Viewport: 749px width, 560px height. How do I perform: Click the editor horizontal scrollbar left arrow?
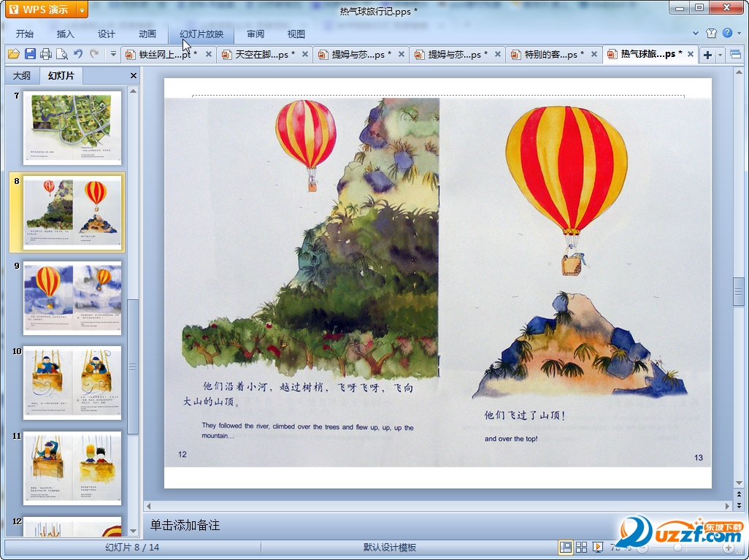(148, 505)
